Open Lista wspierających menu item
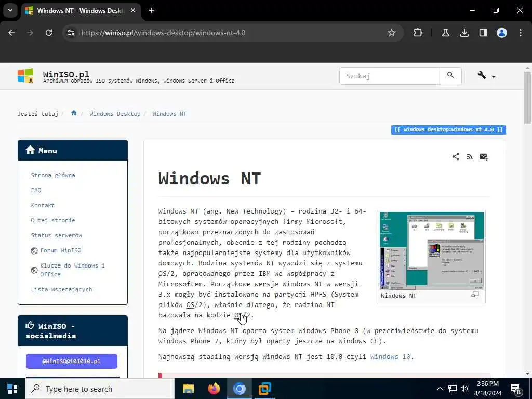Screen dimensions: 532x399 [61, 289]
